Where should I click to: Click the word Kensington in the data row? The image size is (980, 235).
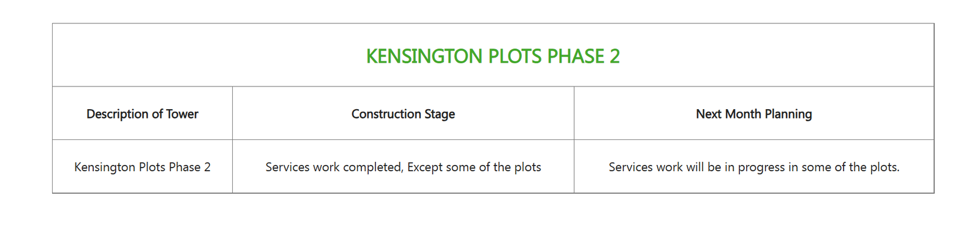point(105,167)
